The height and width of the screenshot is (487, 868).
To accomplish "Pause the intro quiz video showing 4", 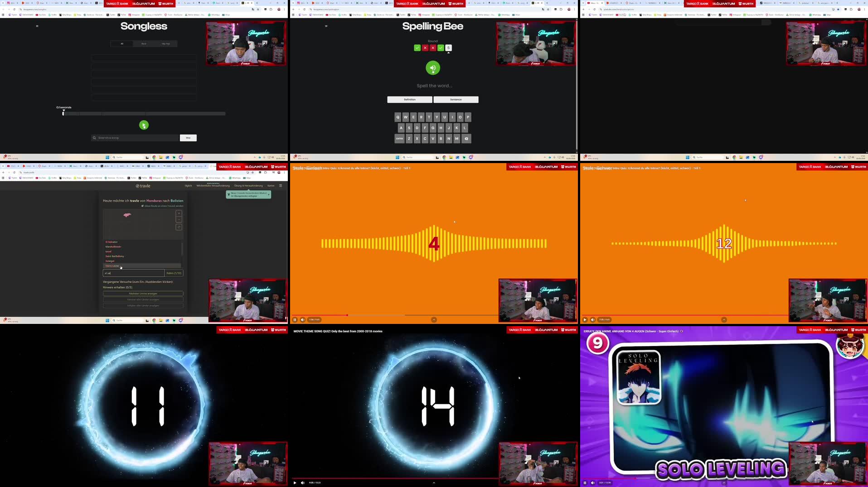I will coord(295,320).
